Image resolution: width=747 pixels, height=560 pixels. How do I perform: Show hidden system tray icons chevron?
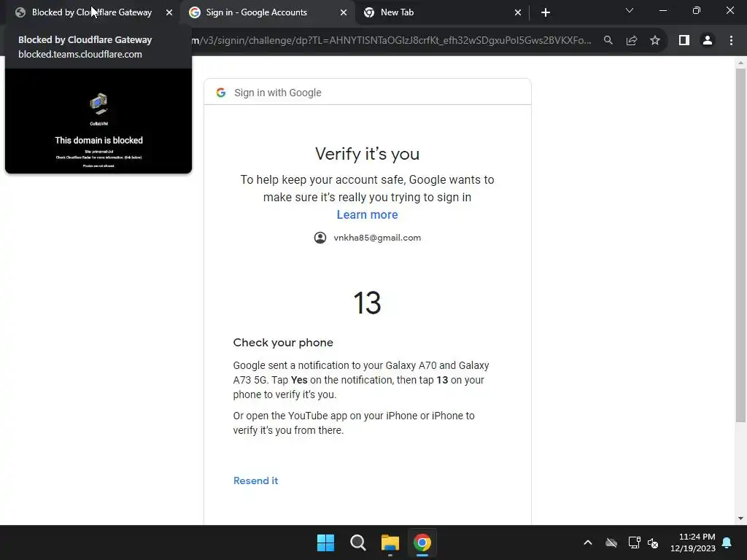click(588, 542)
